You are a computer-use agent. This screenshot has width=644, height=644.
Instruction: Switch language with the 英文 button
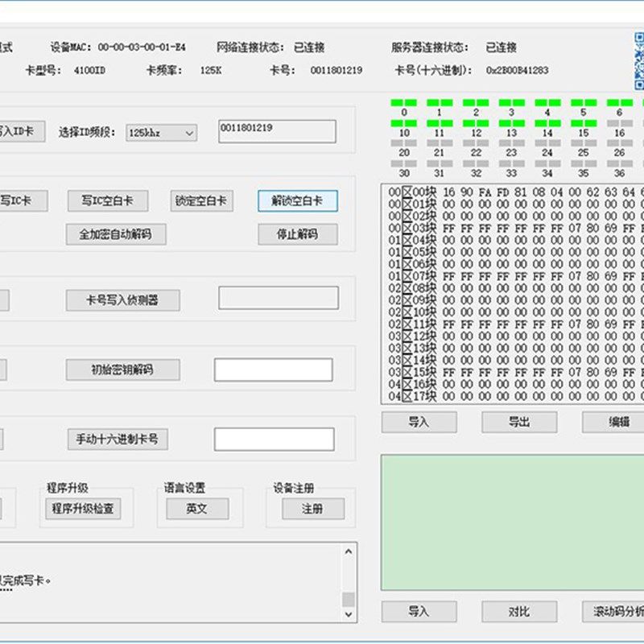(x=197, y=509)
